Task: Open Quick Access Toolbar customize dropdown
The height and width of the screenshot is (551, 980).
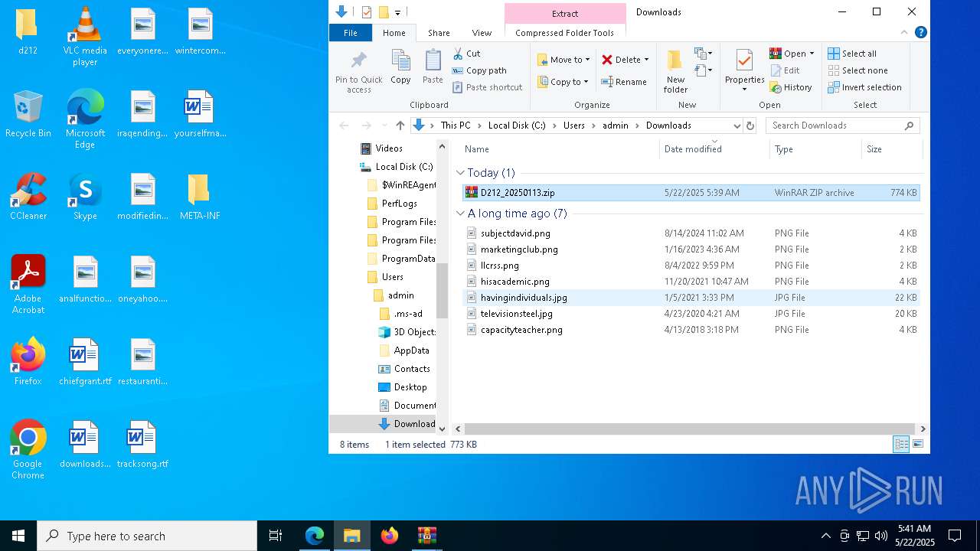Action: point(397,12)
